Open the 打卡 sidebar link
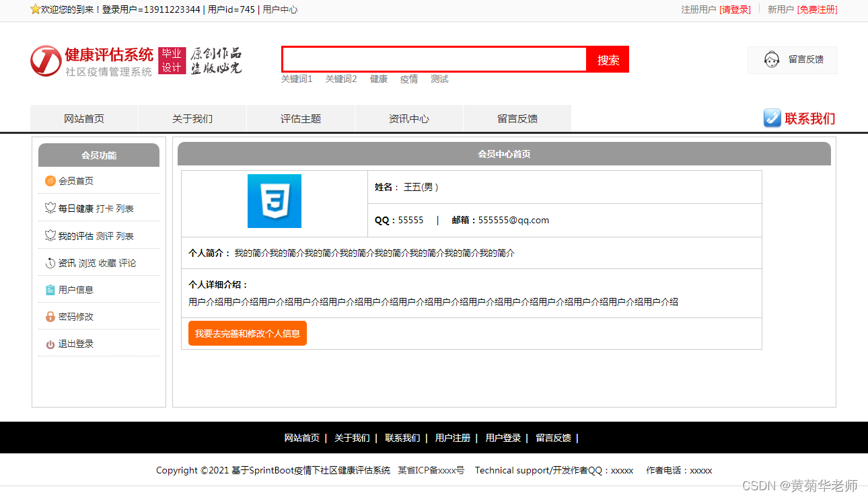The width and height of the screenshot is (868, 499). point(105,208)
